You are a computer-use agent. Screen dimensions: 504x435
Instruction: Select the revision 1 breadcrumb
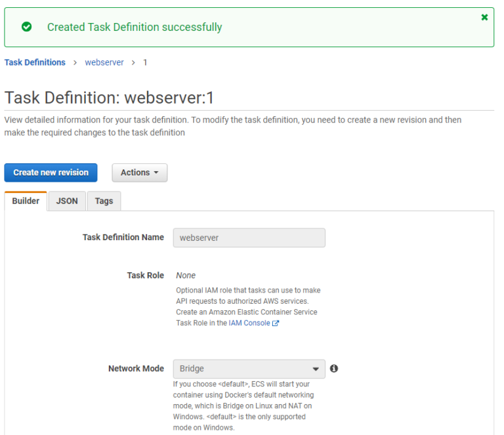tap(145, 62)
